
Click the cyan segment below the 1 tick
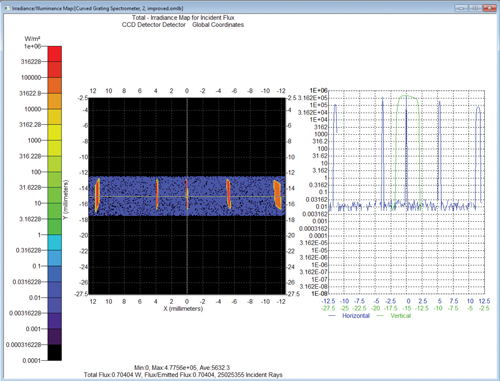[x=55, y=242]
